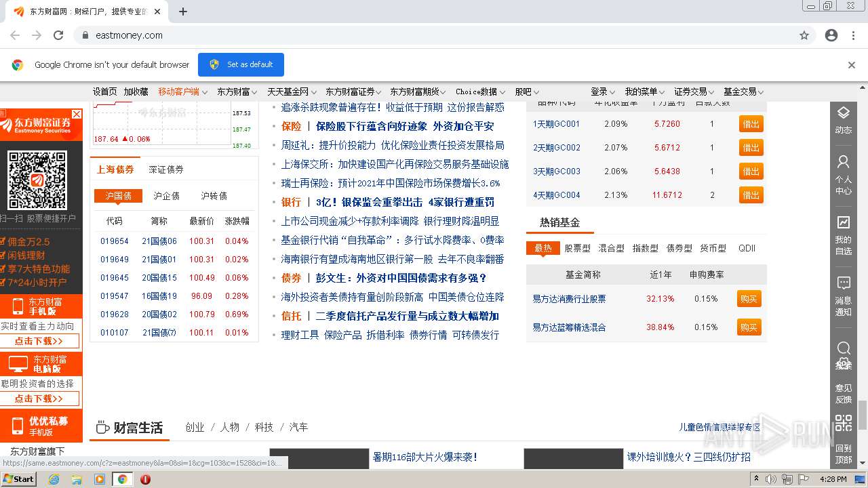Open bond 019654 21国债06 row
The image size is (868, 488).
[x=174, y=241]
